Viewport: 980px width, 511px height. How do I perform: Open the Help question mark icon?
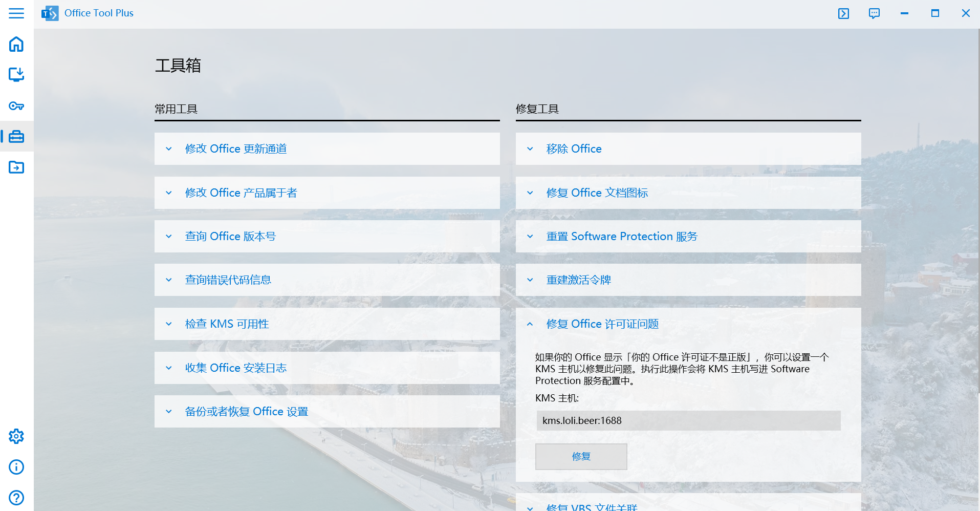click(x=16, y=498)
